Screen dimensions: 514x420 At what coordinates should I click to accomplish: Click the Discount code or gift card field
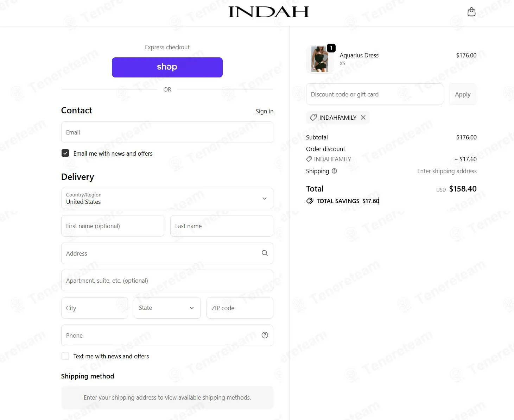pyautogui.click(x=374, y=94)
